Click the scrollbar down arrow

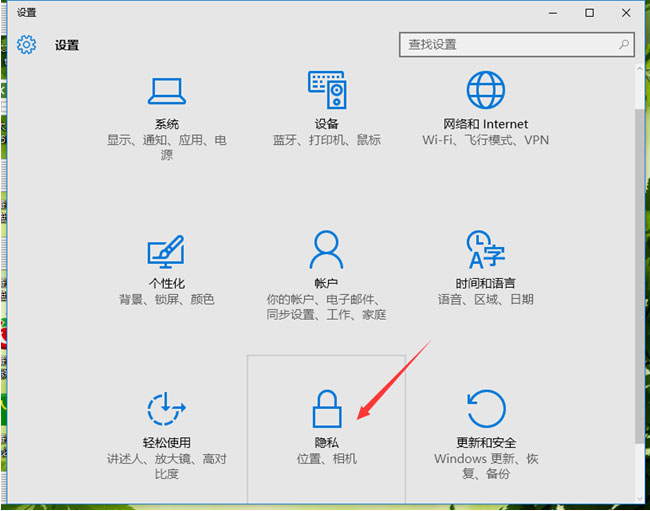[640, 497]
